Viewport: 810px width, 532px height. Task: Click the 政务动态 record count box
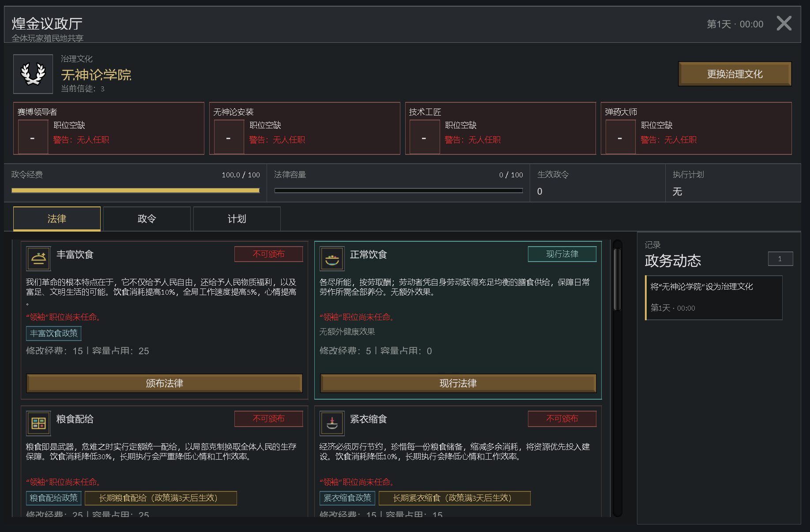pyautogui.click(x=780, y=259)
